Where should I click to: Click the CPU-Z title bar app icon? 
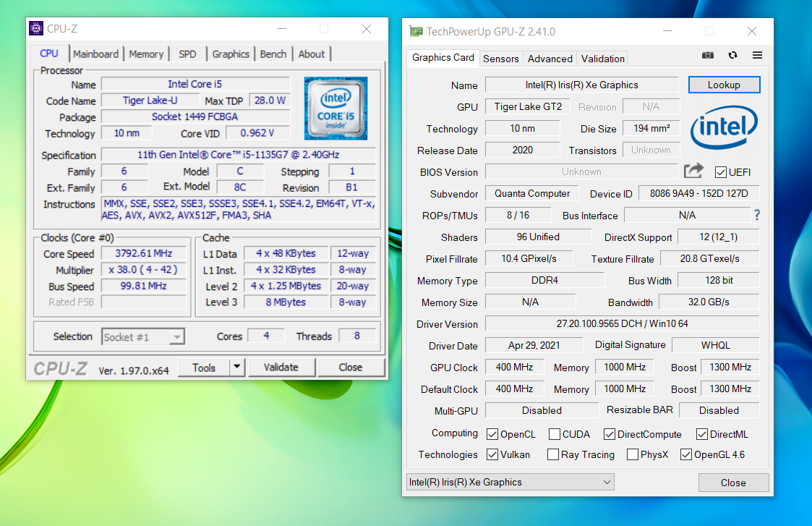(36, 28)
